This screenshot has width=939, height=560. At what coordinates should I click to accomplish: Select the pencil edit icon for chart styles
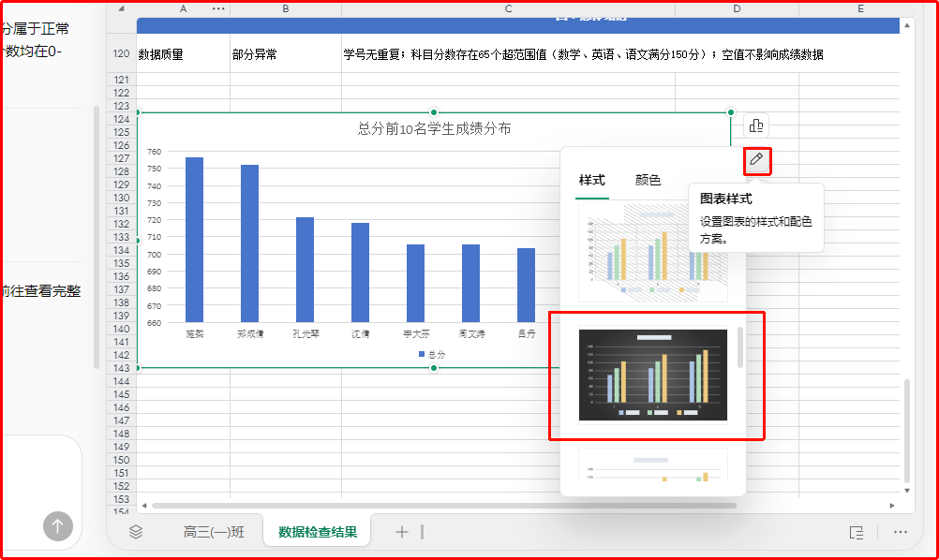coord(756,160)
